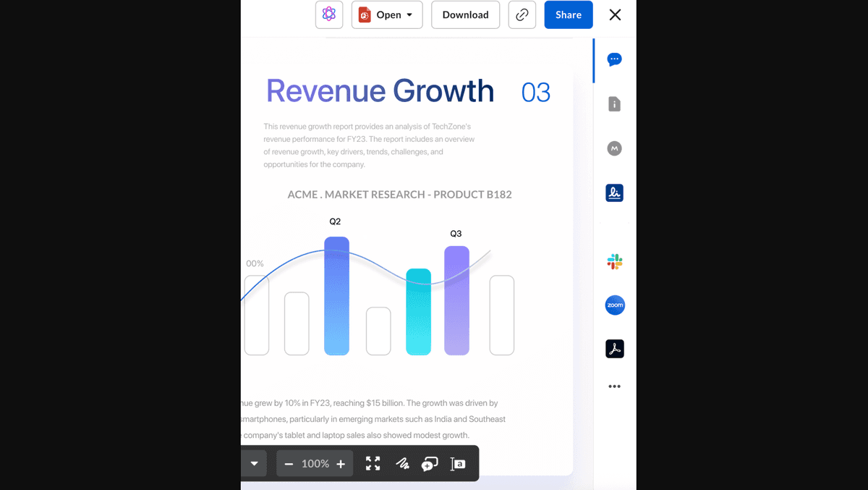This screenshot has height=490, width=868.
Task: Start the Zoom integration
Action: coord(614,305)
